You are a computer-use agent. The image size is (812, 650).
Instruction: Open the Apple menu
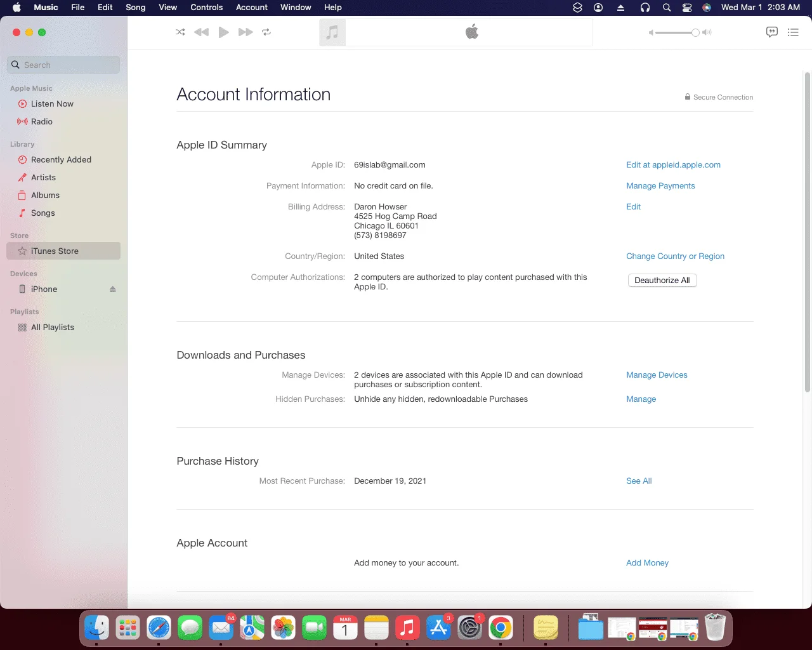tap(16, 8)
